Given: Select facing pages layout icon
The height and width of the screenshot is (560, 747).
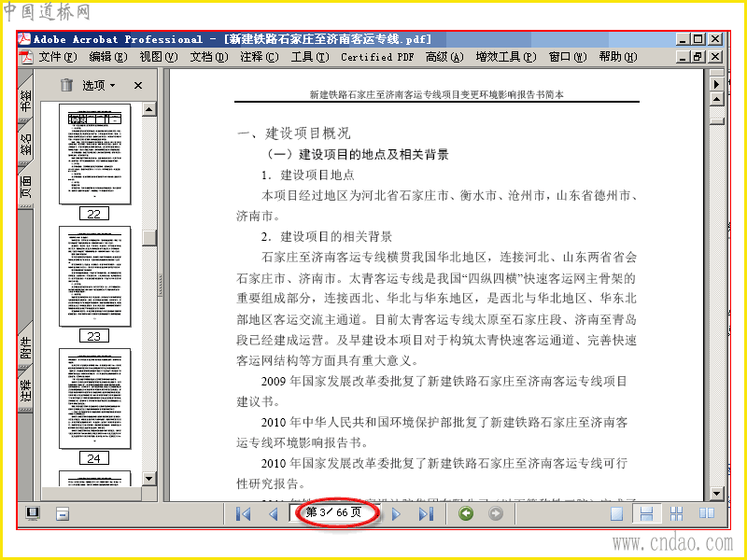Looking at the screenshot, I should coord(707,513).
